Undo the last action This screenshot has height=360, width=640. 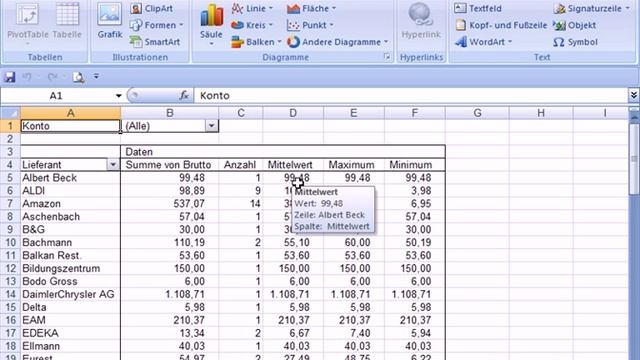27,76
